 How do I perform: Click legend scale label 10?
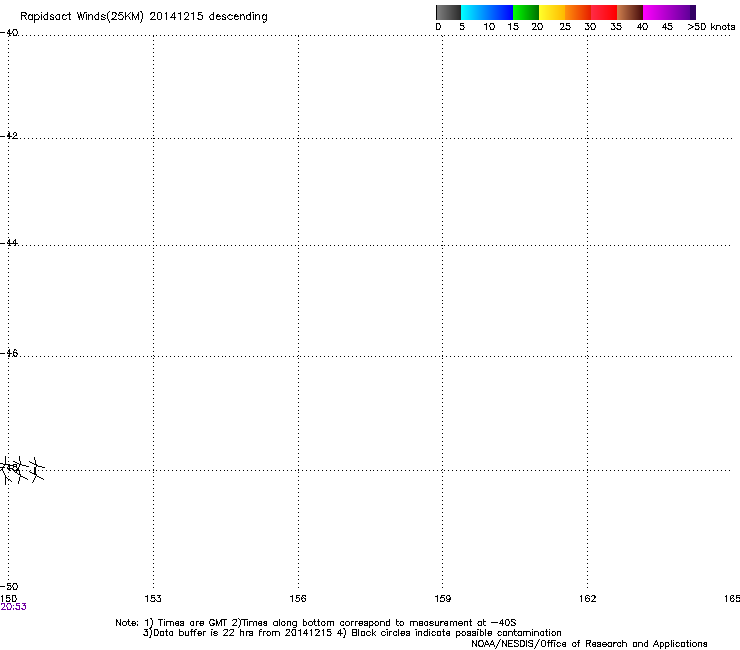489,27
